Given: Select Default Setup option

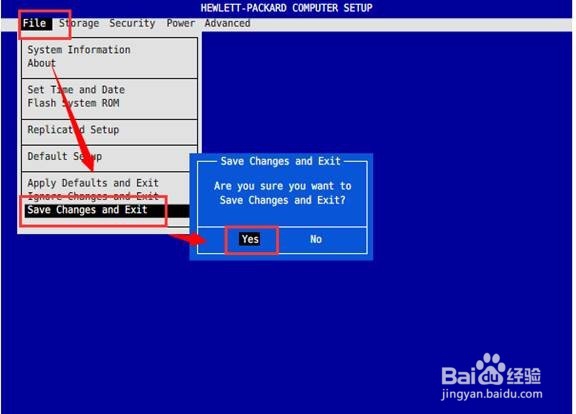Looking at the screenshot, I should click(65, 156).
